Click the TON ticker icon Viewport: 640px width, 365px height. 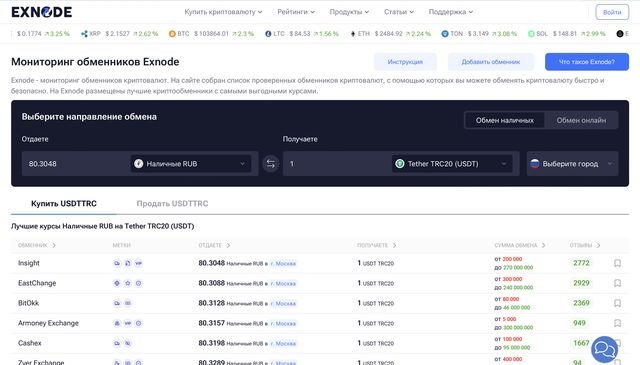[x=445, y=33]
